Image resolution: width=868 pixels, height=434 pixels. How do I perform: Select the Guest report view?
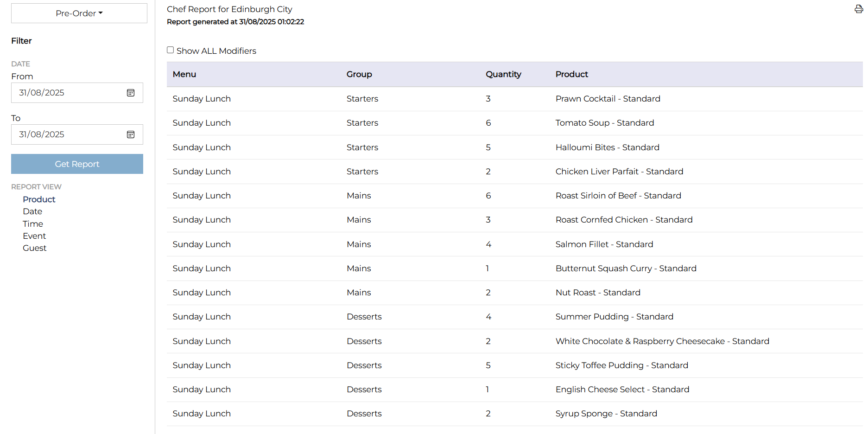click(35, 248)
